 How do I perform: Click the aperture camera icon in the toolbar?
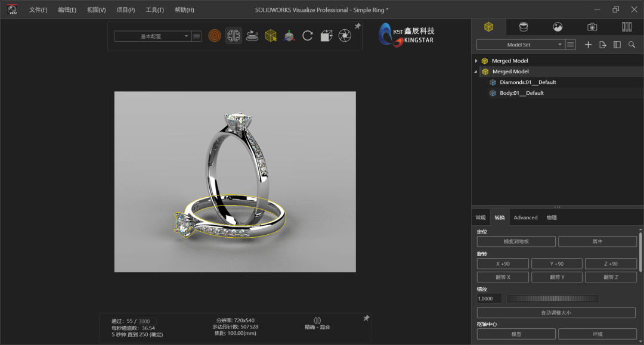345,36
